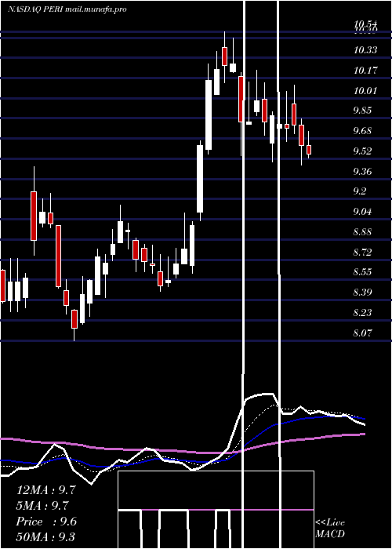Screen dimensions: 392x549
Task: Click the 'Price : 9.6' readout
Action: click(x=46, y=522)
